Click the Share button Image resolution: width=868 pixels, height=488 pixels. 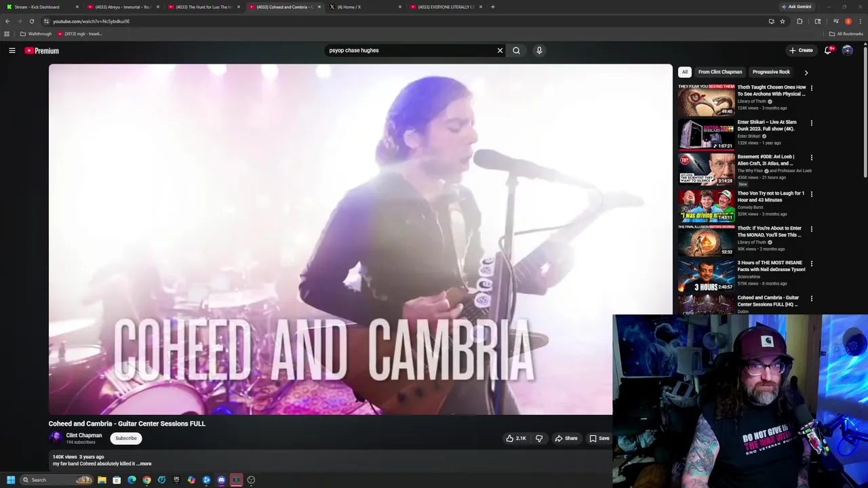[566, 439]
